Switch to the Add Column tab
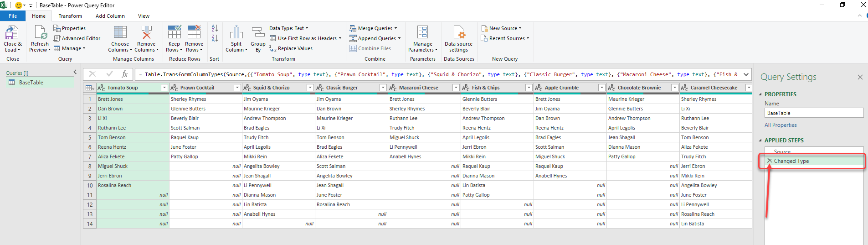 [110, 16]
